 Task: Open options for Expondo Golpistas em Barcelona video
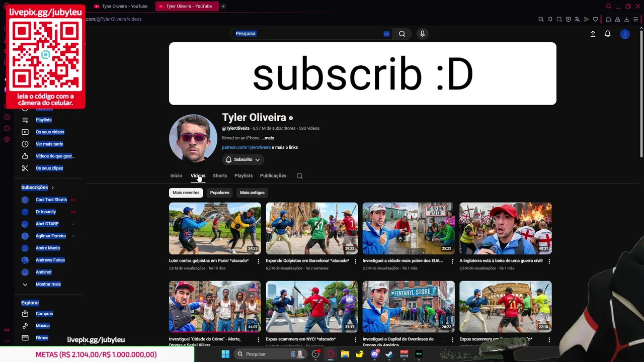coord(356,261)
